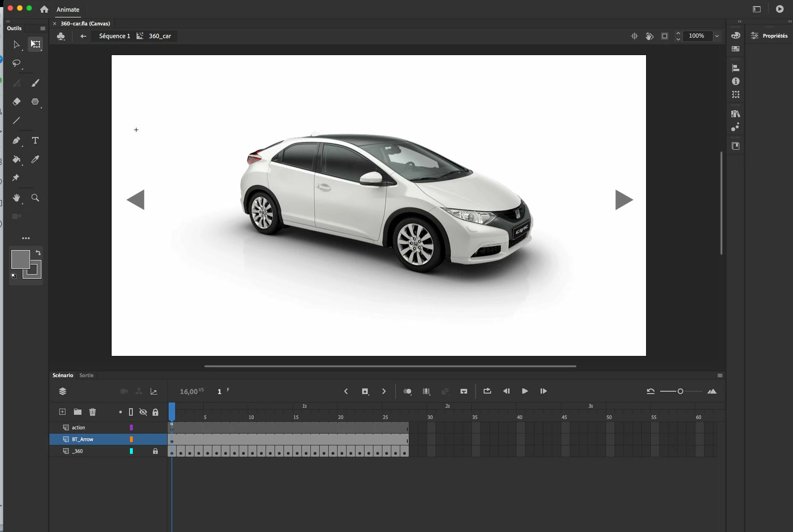This screenshot has height=532, width=793.
Task: Select the Zoom magnifier tool
Action: pyautogui.click(x=35, y=198)
